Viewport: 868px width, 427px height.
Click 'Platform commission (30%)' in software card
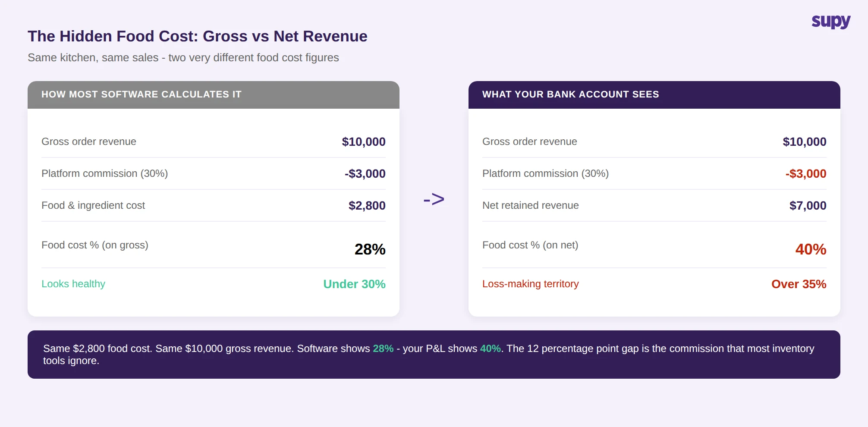[x=105, y=173]
